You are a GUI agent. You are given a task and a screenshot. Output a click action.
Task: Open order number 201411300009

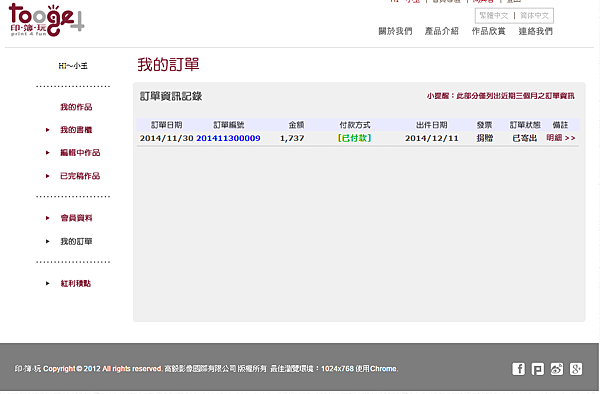point(228,138)
